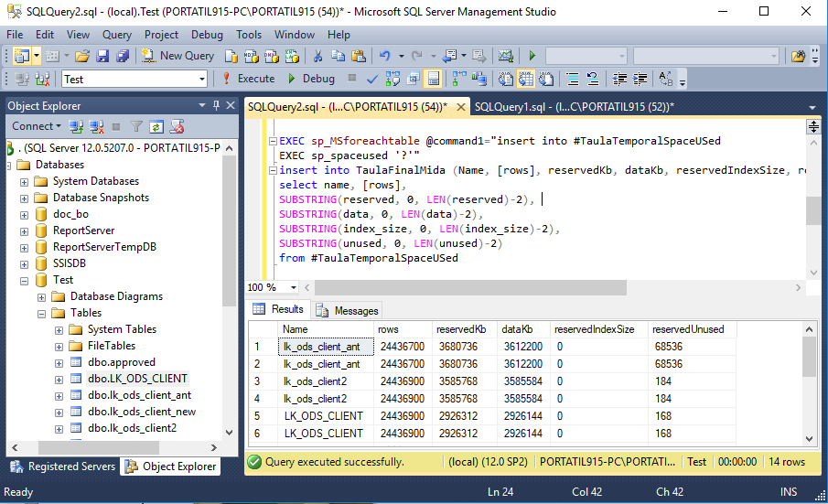Open Analysis Services DMX Query icon
The width and height of the screenshot is (828, 504).
272,56
